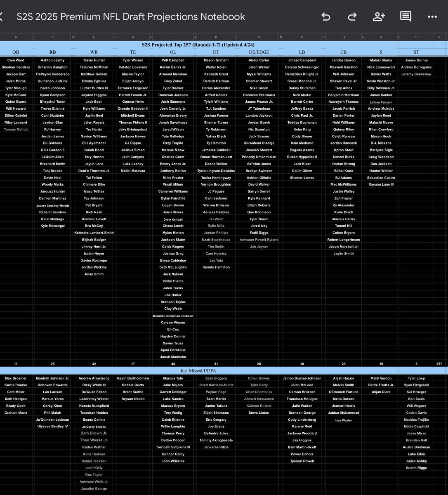The image size is (448, 495).
Task: Select the WR position header cell
Action: tap(94, 52)
